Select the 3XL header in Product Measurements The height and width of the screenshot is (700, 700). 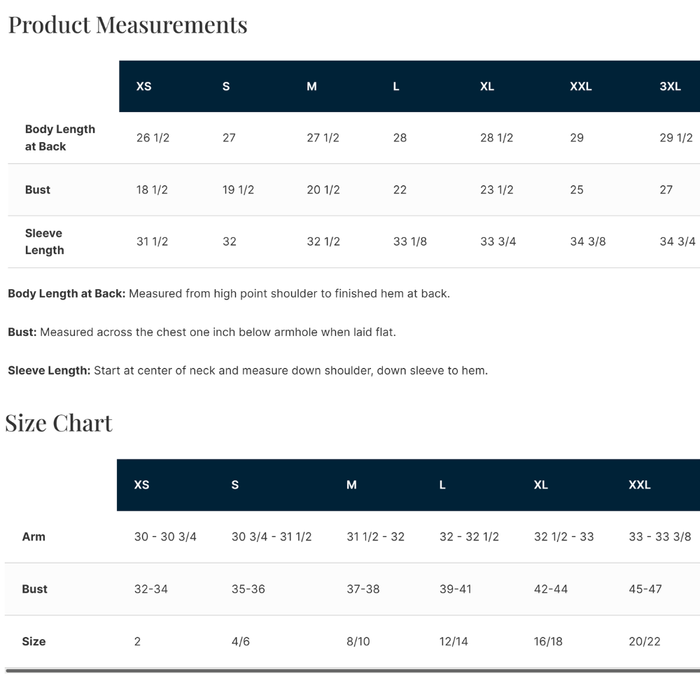pos(670,86)
